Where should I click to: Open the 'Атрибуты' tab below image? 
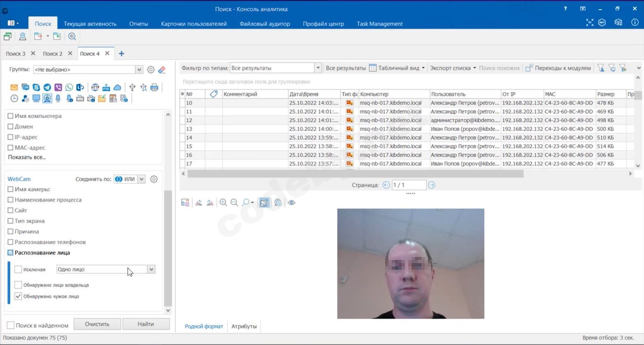pyautogui.click(x=244, y=326)
